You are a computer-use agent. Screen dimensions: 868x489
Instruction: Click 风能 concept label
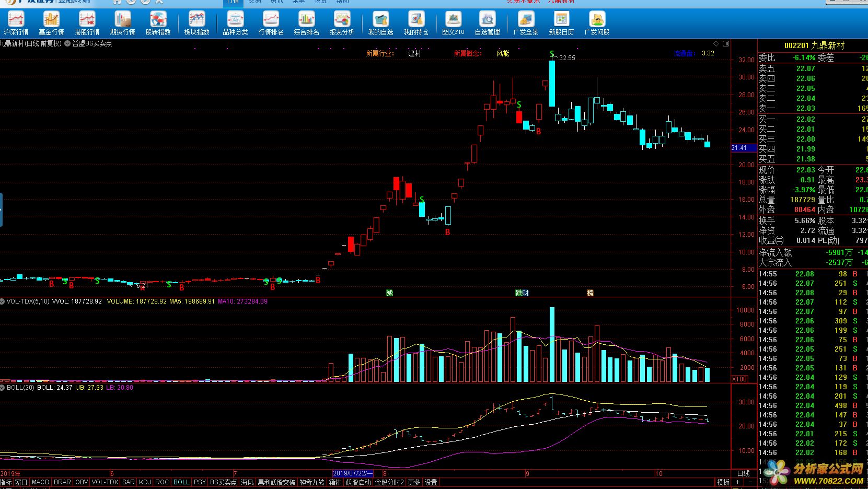pyautogui.click(x=503, y=53)
